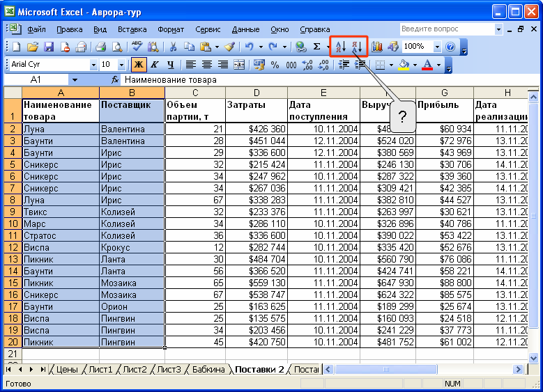The height and width of the screenshot is (392, 543).
Task: Copy selection using toolbar icon
Action: (x=189, y=47)
